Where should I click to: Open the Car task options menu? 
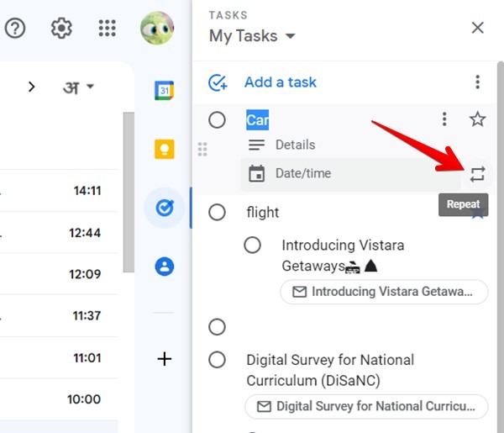(x=444, y=119)
